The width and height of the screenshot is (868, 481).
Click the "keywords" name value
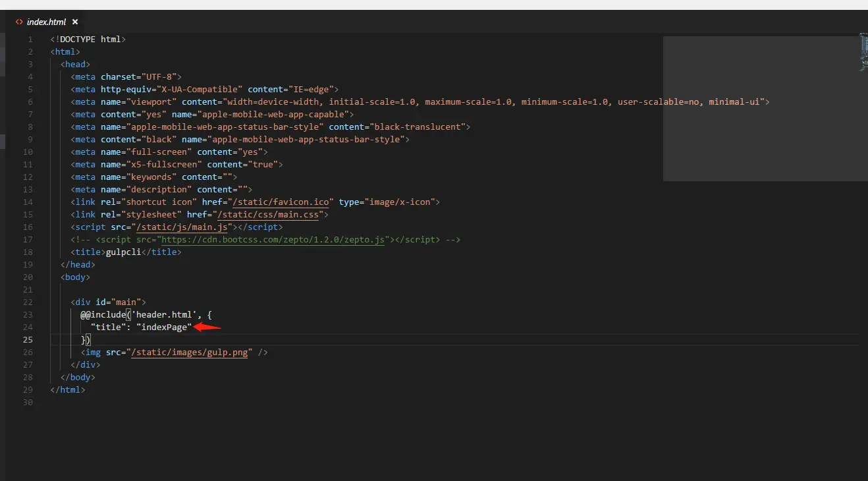click(151, 177)
